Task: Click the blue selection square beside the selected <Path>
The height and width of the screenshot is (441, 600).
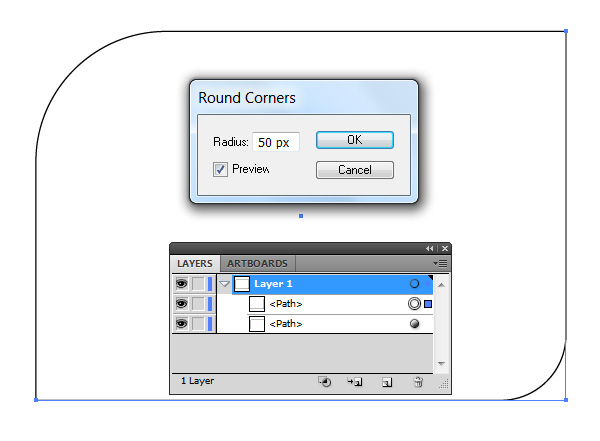Action: tap(428, 304)
